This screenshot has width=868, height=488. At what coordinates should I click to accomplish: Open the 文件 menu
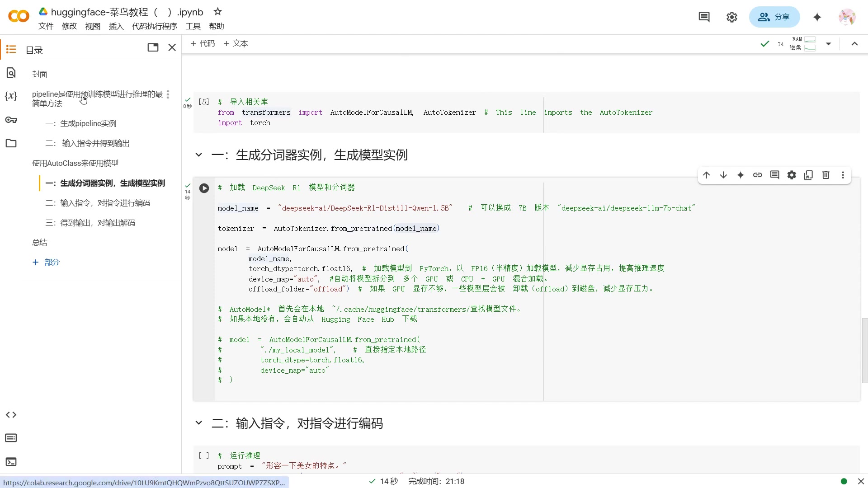46,26
